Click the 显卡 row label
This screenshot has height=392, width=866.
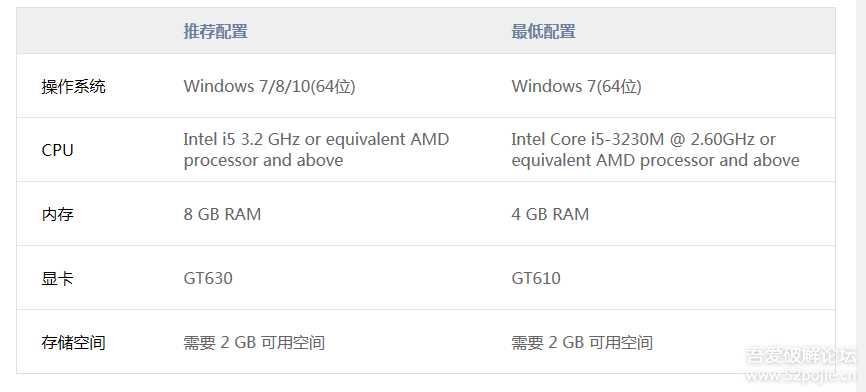click(x=57, y=278)
